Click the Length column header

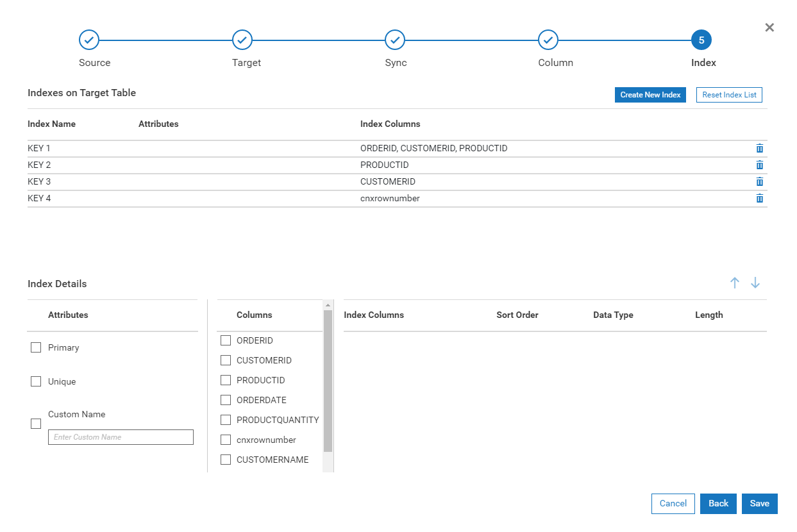pyautogui.click(x=709, y=315)
